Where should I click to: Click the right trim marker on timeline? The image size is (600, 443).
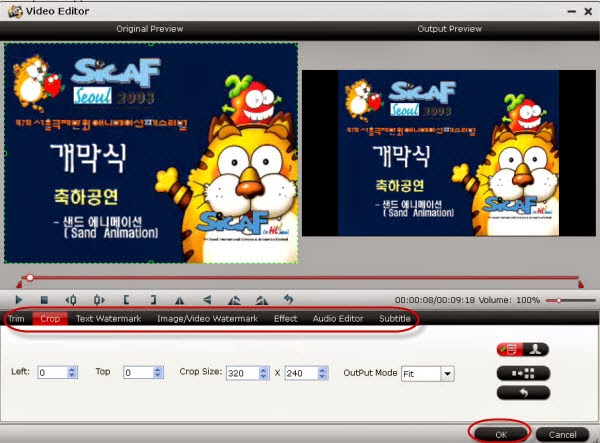click(x=581, y=284)
